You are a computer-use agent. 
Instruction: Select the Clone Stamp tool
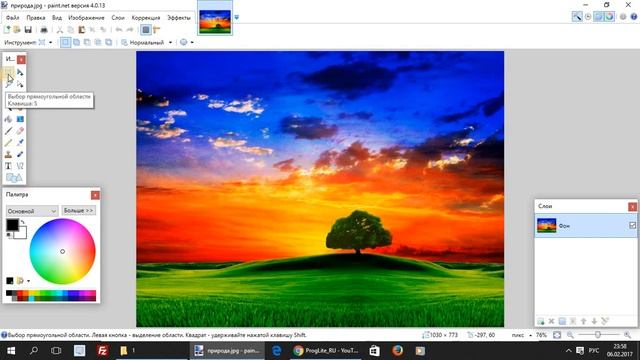tap(8, 154)
